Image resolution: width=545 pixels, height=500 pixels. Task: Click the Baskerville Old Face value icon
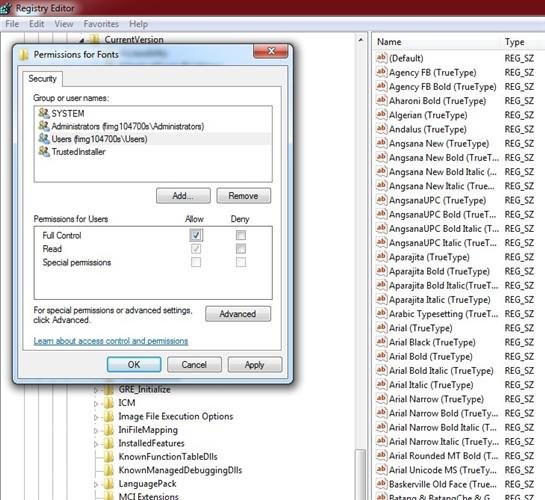point(381,484)
